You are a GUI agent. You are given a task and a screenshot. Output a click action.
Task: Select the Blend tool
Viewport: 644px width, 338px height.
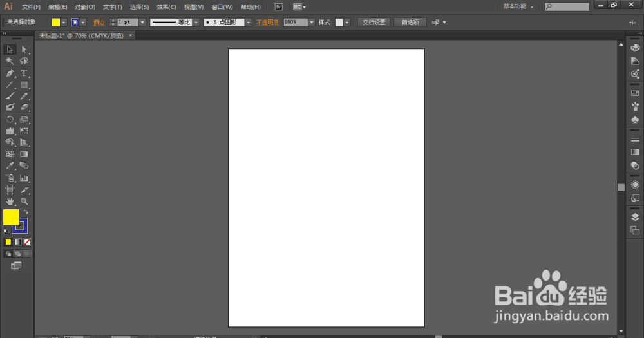pos(24,165)
